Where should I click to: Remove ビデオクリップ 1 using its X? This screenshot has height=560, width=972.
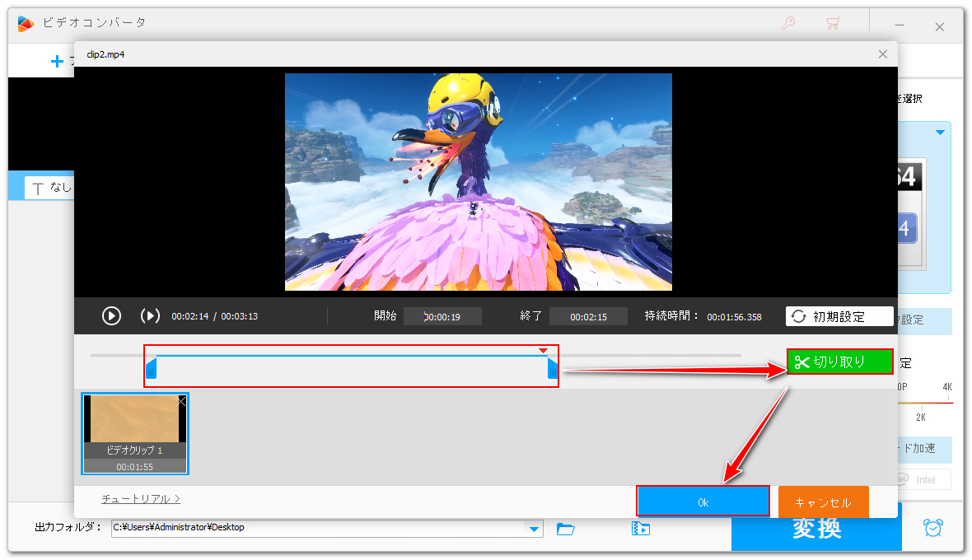pyautogui.click(x=182, y=401)
